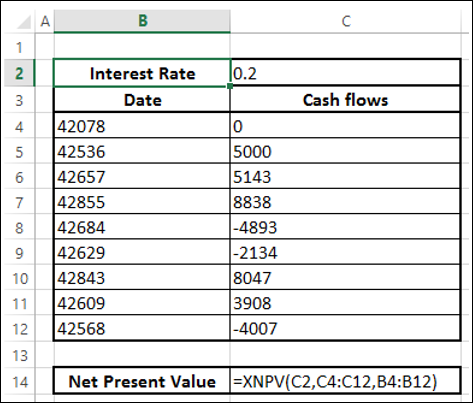Click the select-all corner triangle
This screenshot has width=473, height=403.
pyautogui.click(x=23, y=22)
